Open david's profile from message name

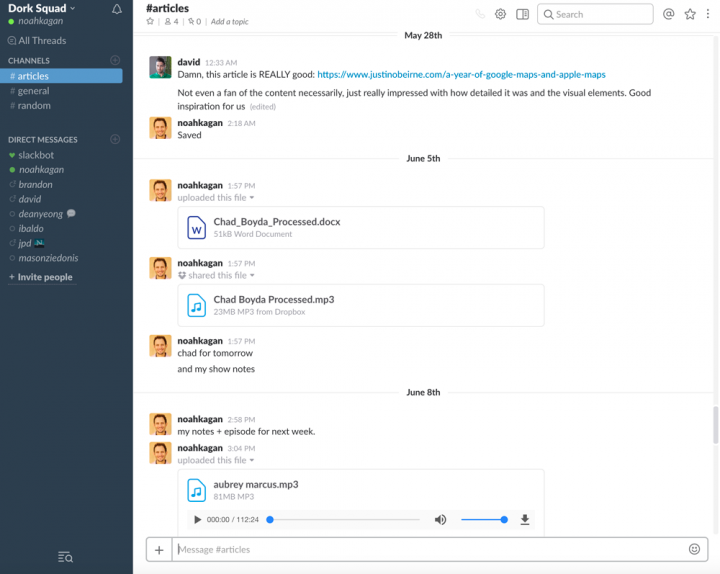[189, 62]
